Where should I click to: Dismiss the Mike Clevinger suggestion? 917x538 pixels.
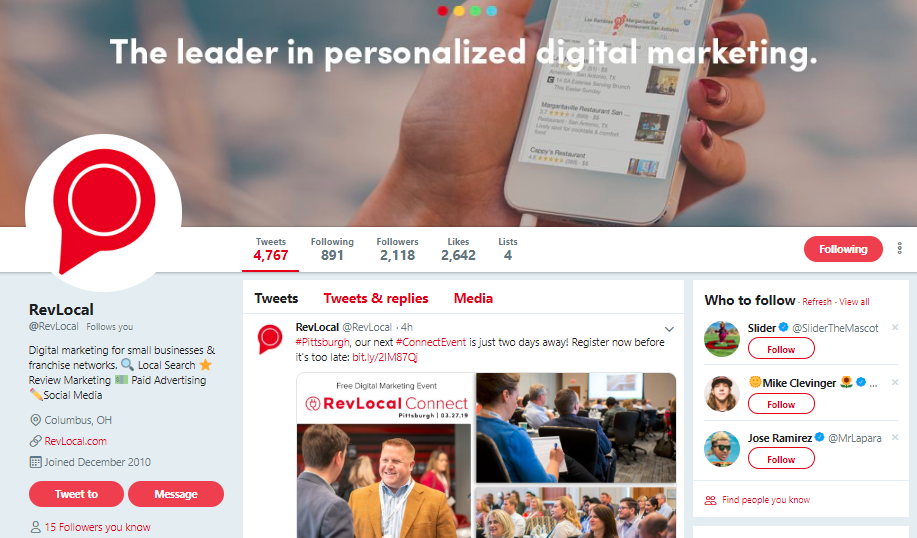(x=895, y=382)
